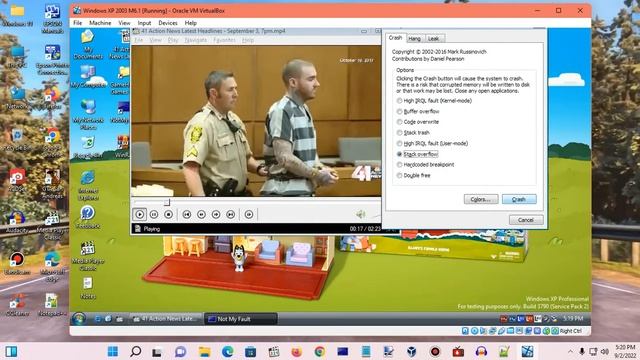This screenshot has width=640, height=360.
Task: Switch to the Leak tab in NotMyFault
Action: coord(433,38)
